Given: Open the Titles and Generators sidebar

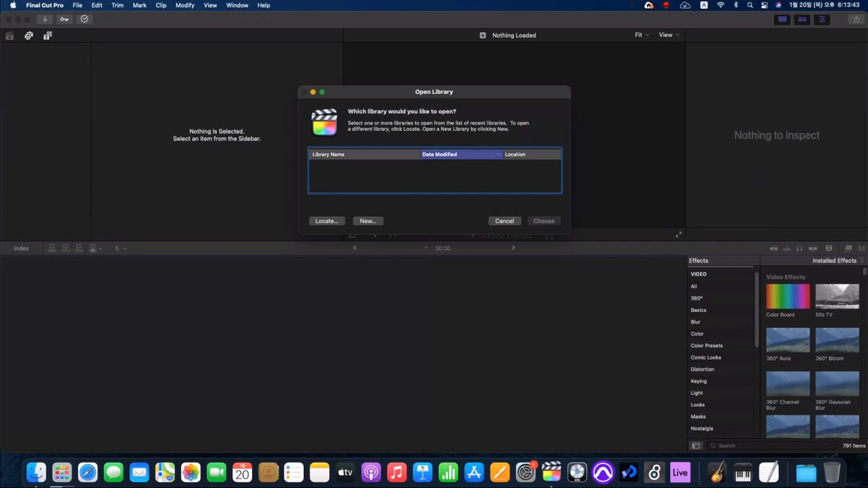Looking at the screenshot, I should click(x=47, y=35).
